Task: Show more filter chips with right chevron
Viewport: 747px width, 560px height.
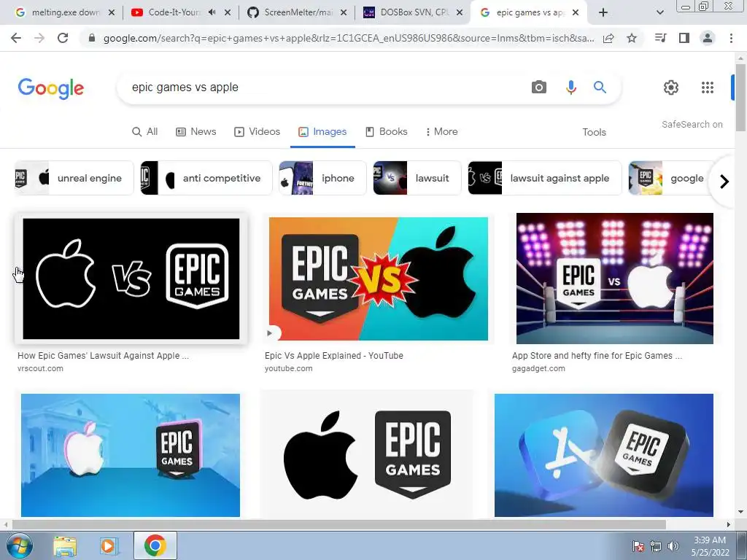Action: [x=724, y=182]
